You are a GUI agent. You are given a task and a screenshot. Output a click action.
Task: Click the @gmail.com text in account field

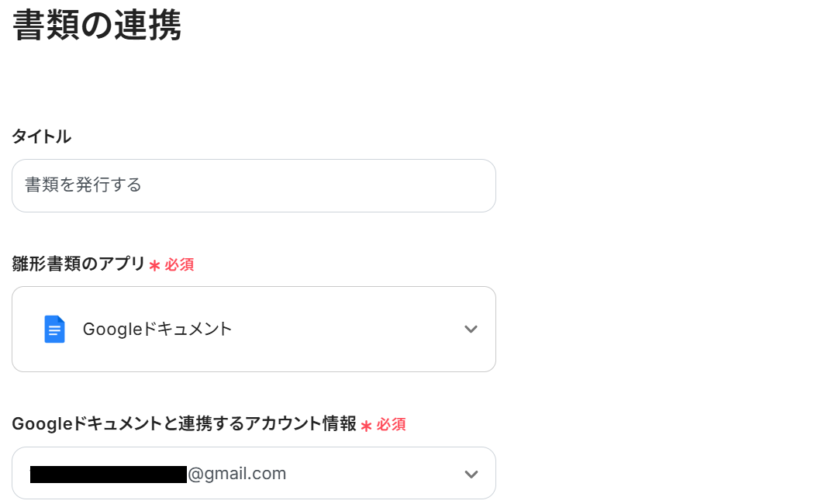tap(237, 474)
